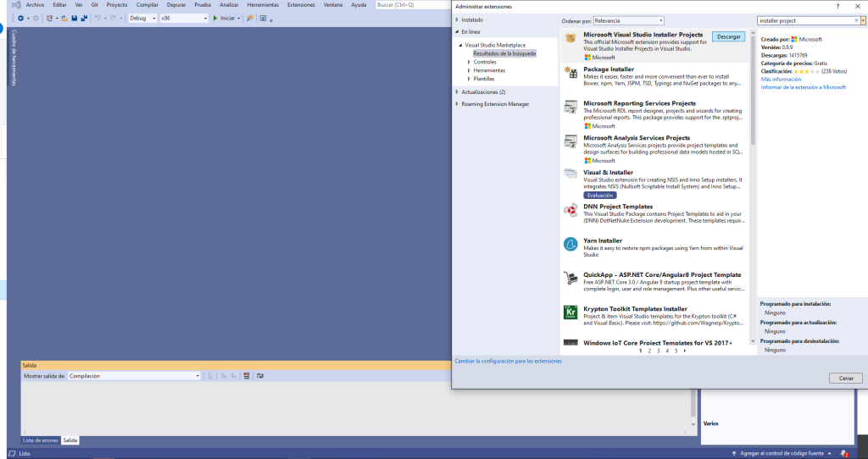Expand the Plantillas category
Viewport: 868px width, 459px height.
tap(469, 79)
